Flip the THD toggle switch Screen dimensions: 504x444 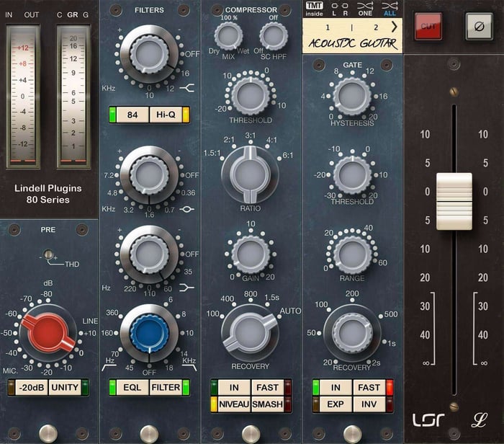[x=48, y=254]
